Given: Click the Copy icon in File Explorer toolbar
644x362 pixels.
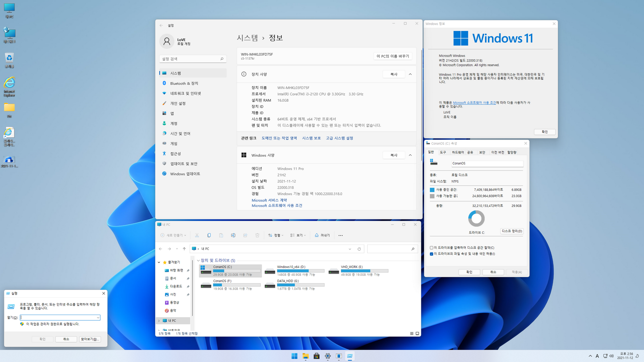Looking at the screenshot, I should point(209,235).
